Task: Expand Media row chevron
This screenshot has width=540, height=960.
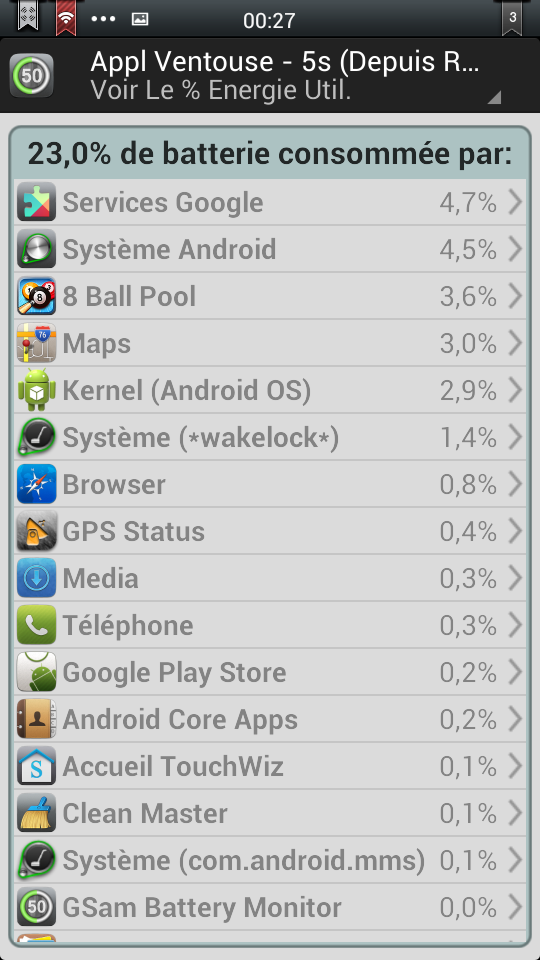Action: pyautogui.click(x=515, y=578)
